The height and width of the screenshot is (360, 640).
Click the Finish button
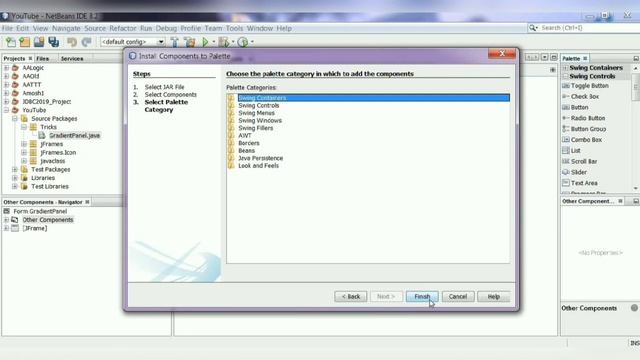pos(422,296)
